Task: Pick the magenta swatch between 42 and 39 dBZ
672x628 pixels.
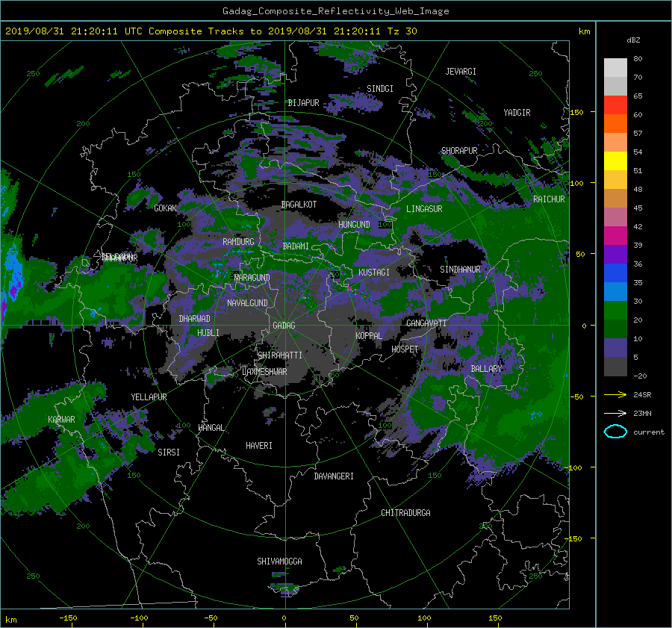Action: coord(615,236)
